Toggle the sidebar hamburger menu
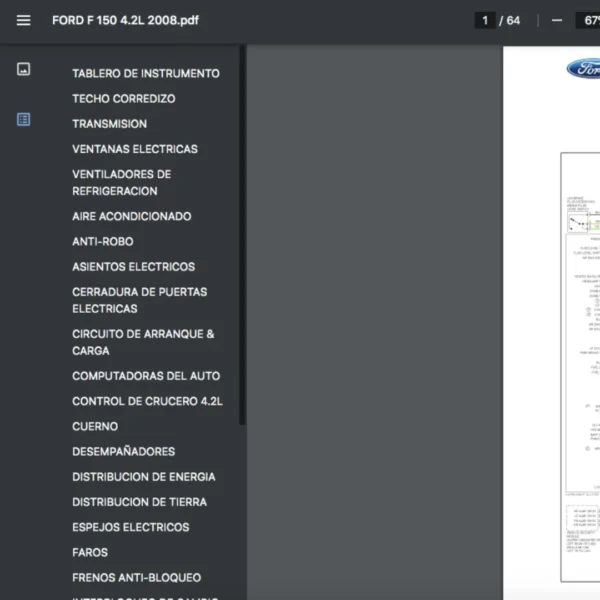 [x=23, y=20]
